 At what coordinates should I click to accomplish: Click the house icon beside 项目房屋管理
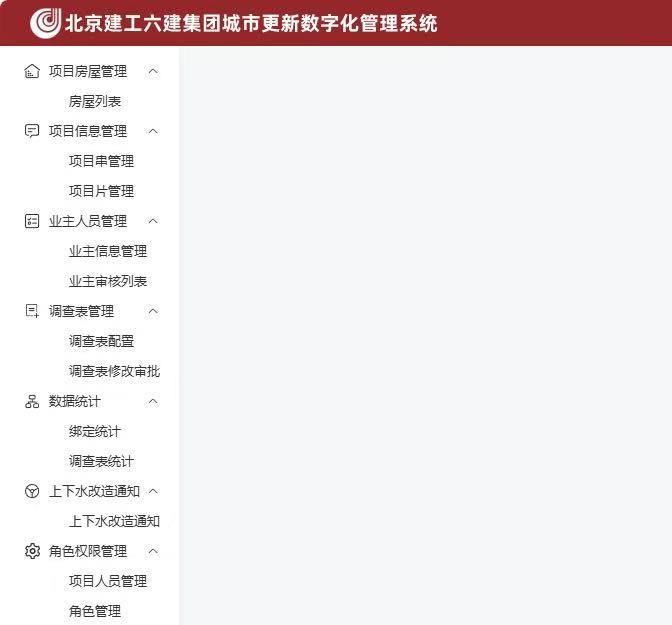32,71
